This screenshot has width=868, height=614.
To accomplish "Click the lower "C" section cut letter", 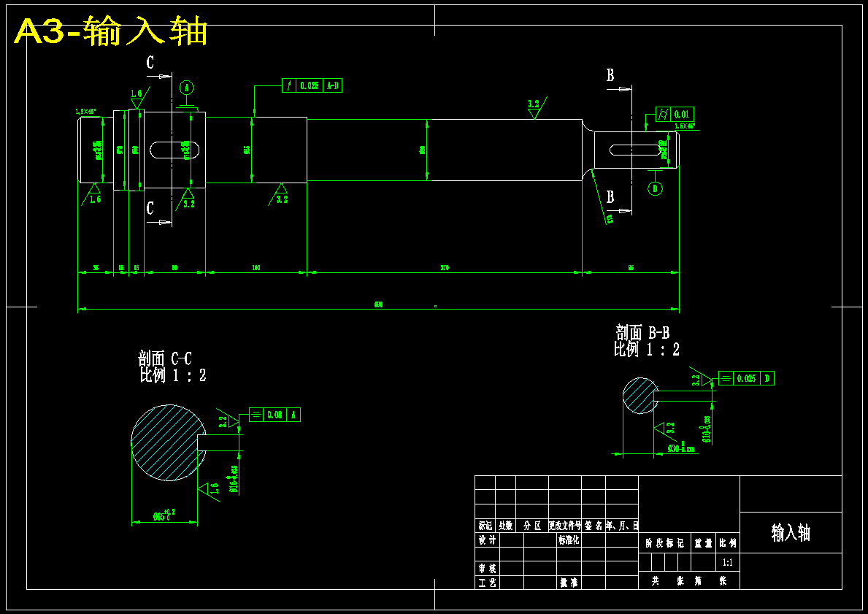I will coord(150,208).
